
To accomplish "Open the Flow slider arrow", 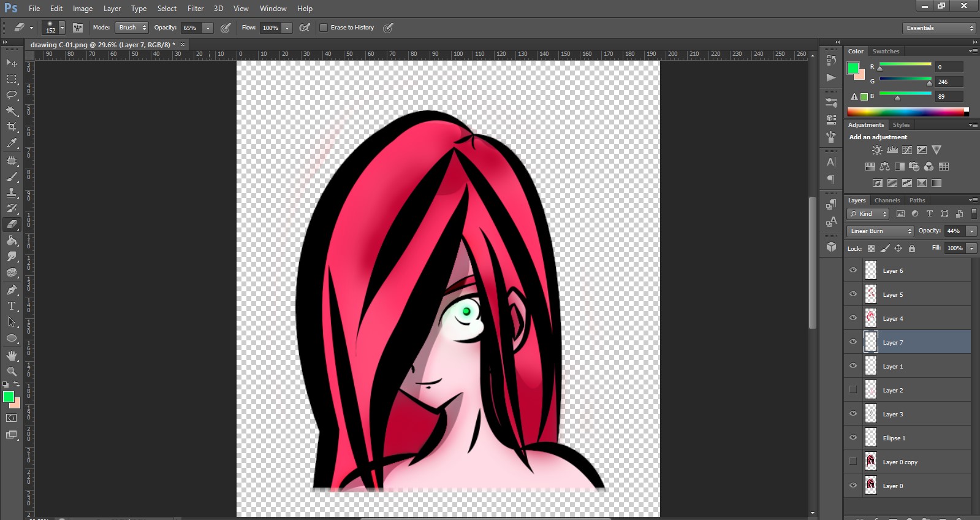I will click(x=287, y=28).
